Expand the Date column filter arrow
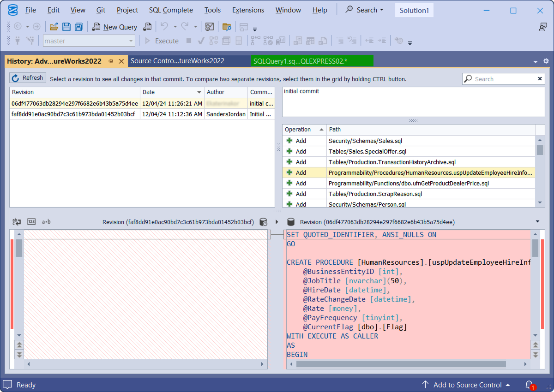This screenshot has height=392, width=554. pyautogui.click(x=199, y=92)
